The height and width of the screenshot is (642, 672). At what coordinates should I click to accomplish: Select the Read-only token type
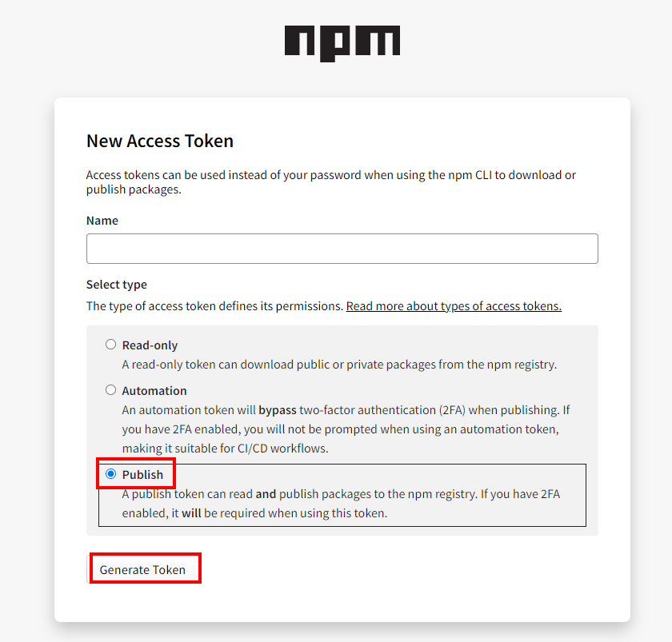pos(111,344)
